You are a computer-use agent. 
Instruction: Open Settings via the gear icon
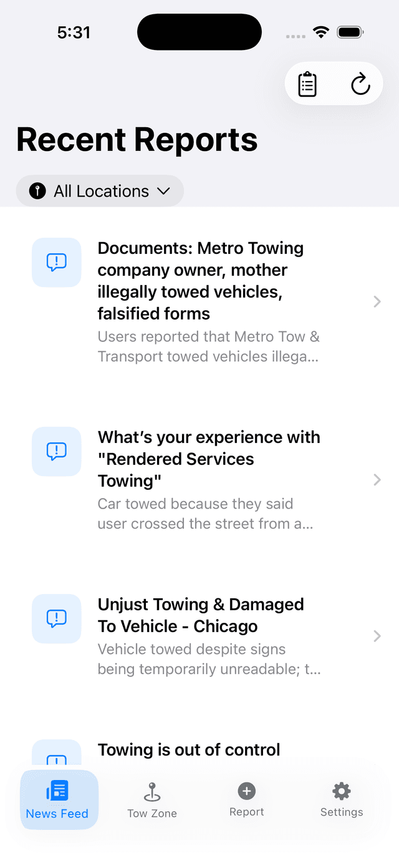click(x=341, y=789)
